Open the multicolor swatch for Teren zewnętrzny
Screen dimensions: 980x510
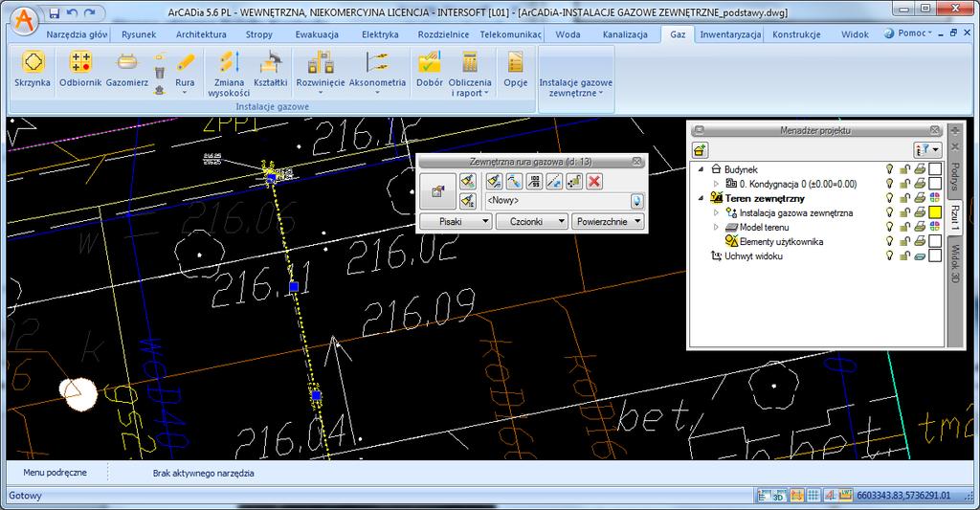(x=935, y=198)
